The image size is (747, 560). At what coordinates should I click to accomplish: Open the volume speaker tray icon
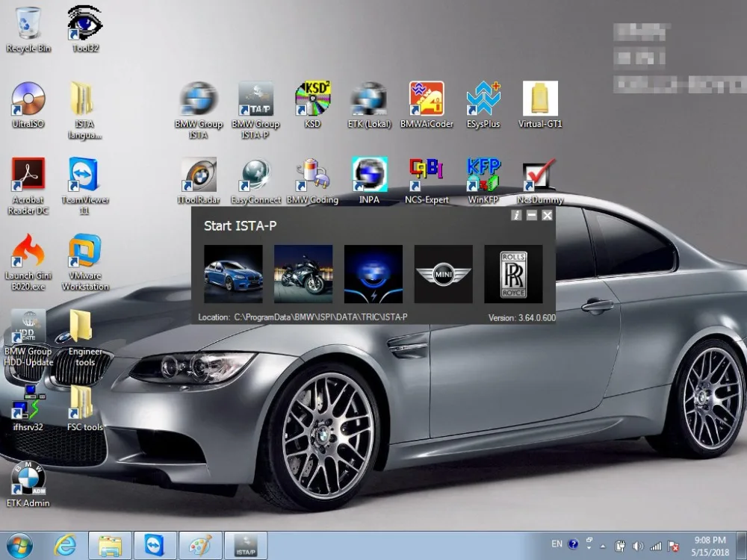[x=637, y=547]
